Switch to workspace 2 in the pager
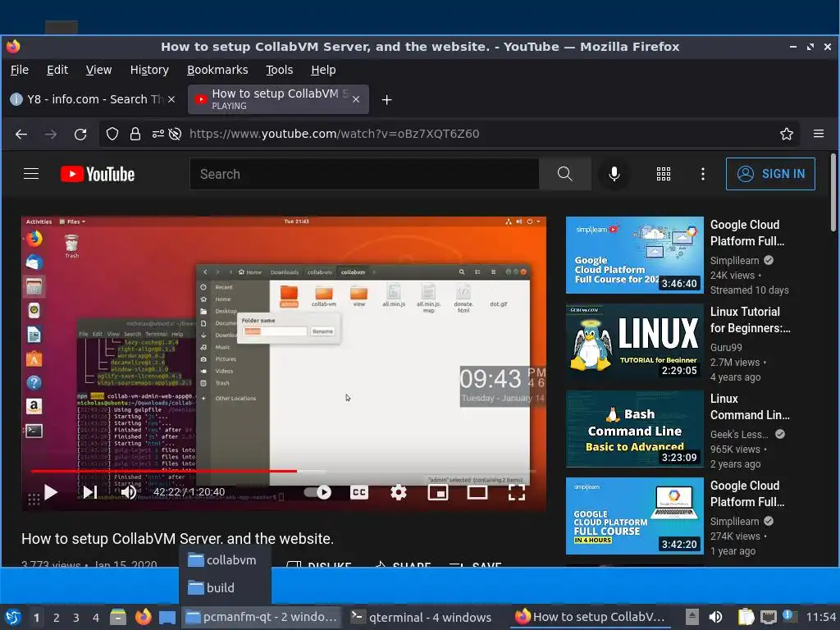This screenshot has height=630, width=840. pos(57,618)
